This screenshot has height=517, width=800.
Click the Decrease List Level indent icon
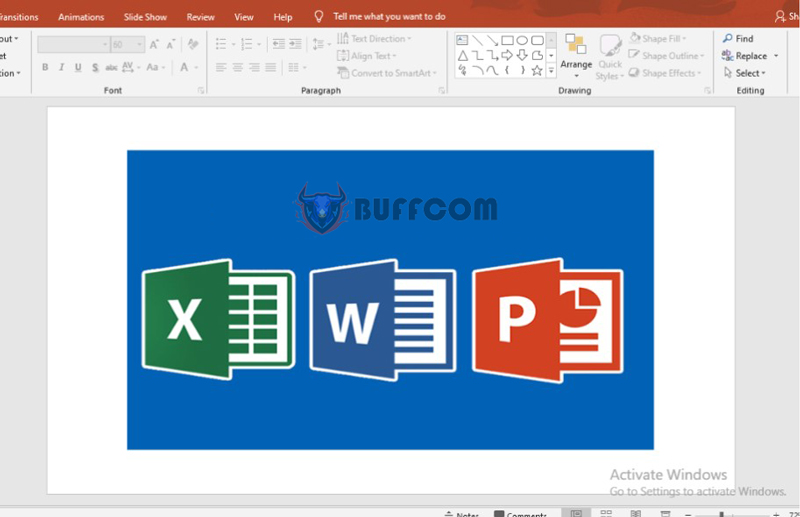(279, 44)
